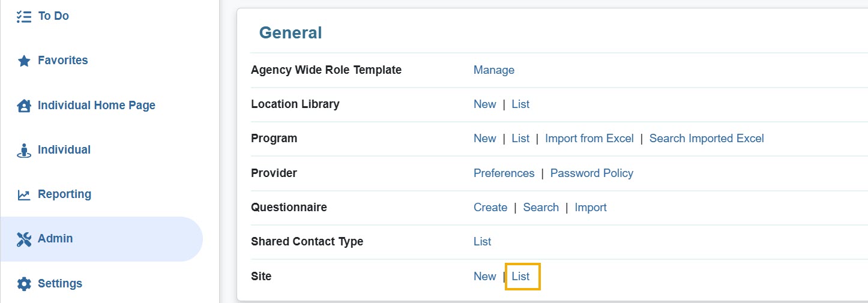Click the Favorites star icon
This screenshot has width=868, height=303.
24,61
